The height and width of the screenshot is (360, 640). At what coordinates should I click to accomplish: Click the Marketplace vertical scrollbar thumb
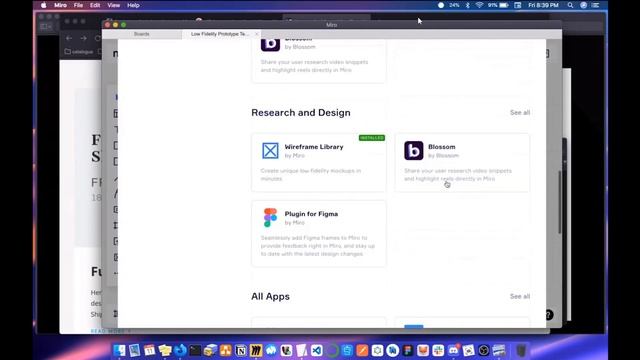tap(560, 202)
